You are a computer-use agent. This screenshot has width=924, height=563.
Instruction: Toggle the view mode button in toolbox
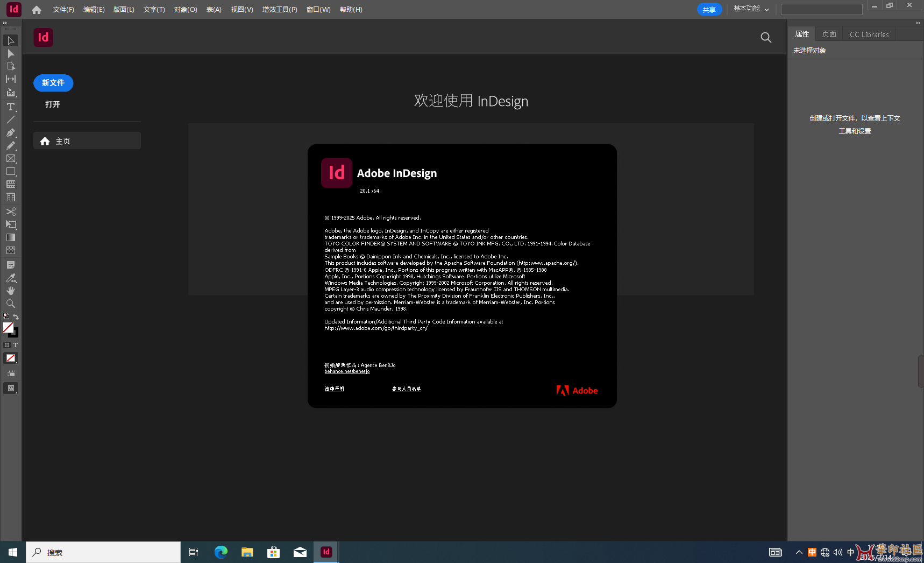(x=11, y=373)
